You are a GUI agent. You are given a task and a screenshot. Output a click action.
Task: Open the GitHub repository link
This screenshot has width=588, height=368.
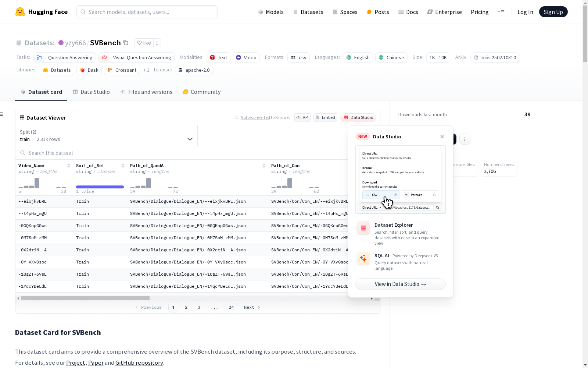pos(139,362)
